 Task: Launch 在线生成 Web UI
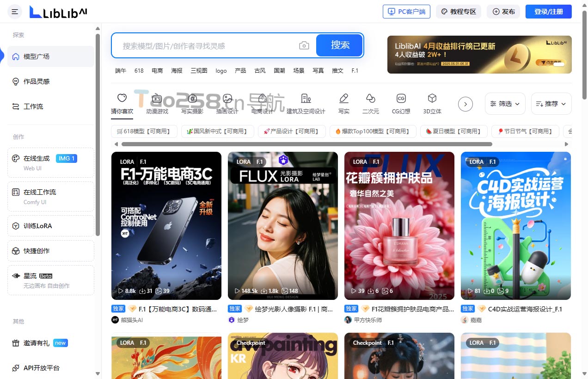pyautogui.click(x=51, y=162)
